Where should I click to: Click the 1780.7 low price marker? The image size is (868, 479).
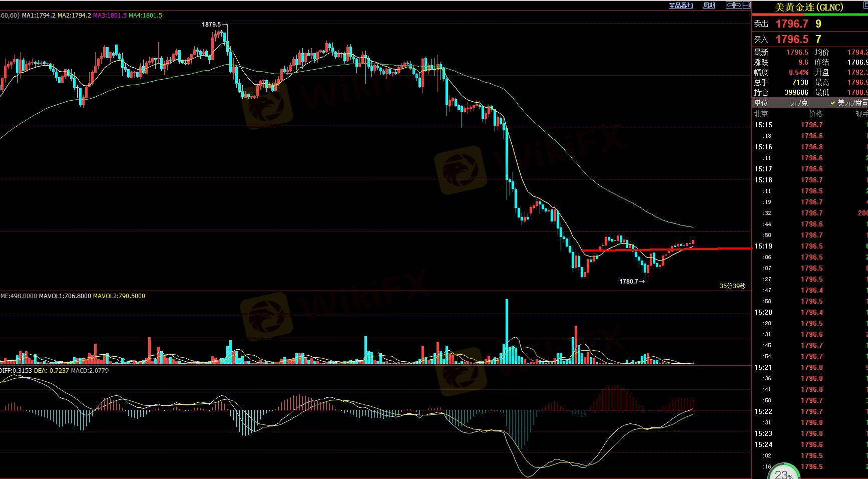point(629,282)
